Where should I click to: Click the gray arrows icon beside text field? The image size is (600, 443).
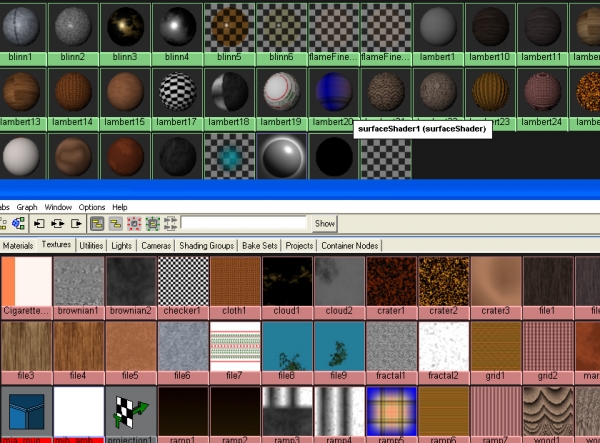click(170, 224)
